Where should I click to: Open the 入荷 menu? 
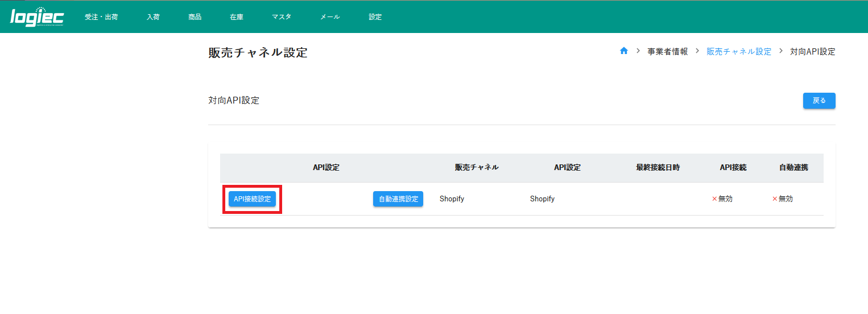[153, 17]
